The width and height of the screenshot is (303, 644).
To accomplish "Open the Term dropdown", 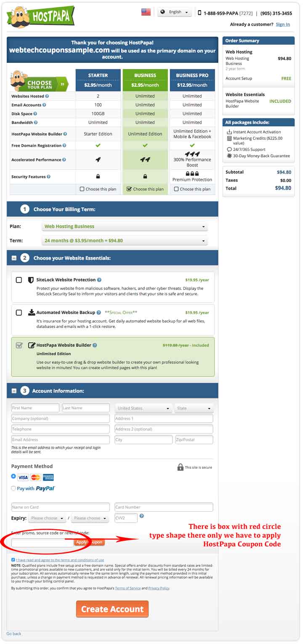I will click(125, 241).
